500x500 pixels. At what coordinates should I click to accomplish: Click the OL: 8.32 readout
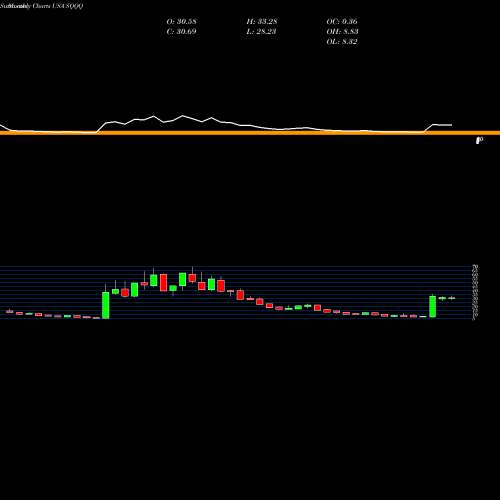coord(342,41)
